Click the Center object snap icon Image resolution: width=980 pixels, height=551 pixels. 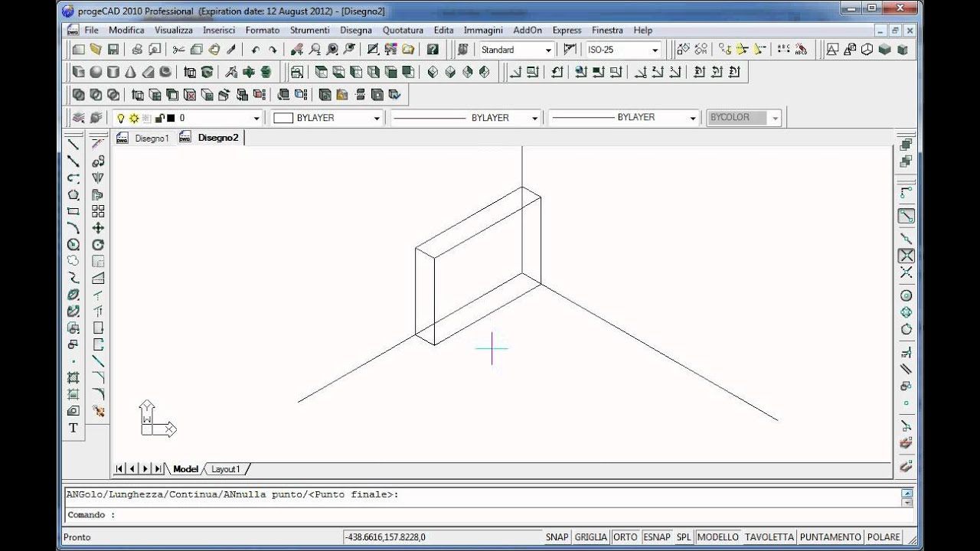tap(906, 295)
